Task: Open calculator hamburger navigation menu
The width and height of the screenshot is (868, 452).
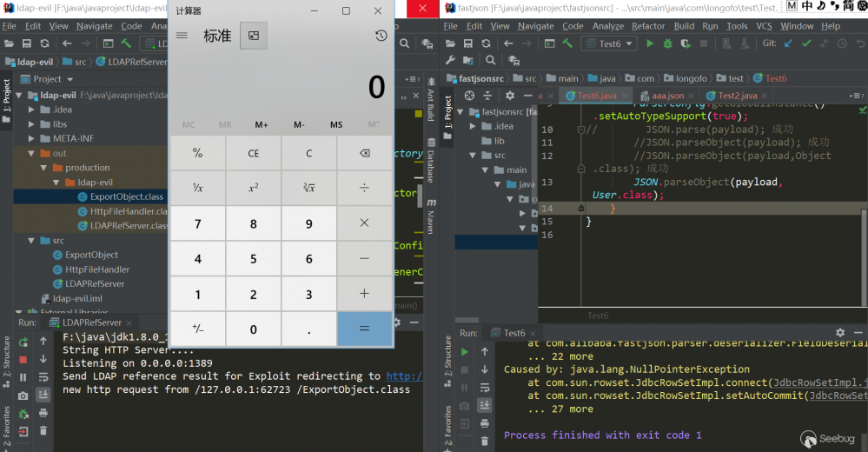Action: [x=182, y=36]
